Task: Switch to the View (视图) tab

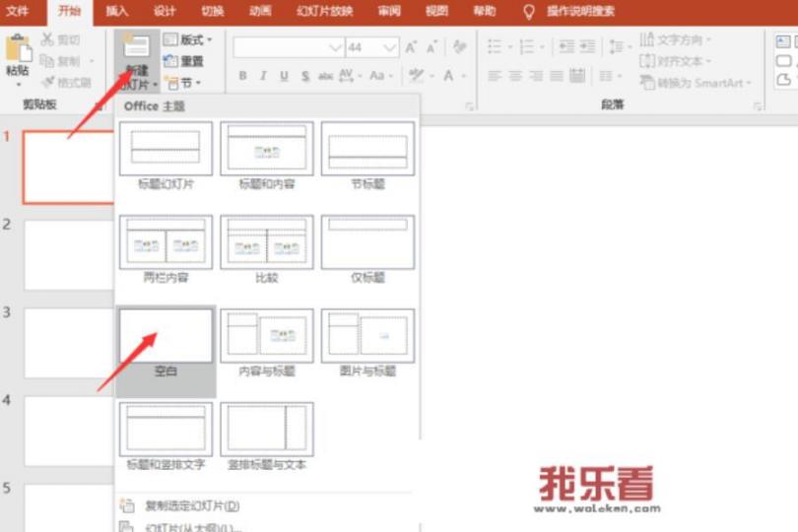Action: point(436,11)
